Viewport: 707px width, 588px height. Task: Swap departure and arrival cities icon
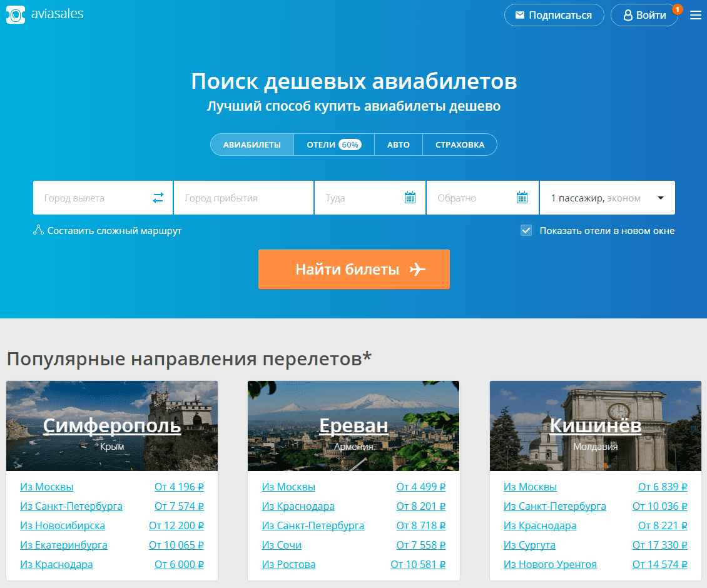(158, 198)
